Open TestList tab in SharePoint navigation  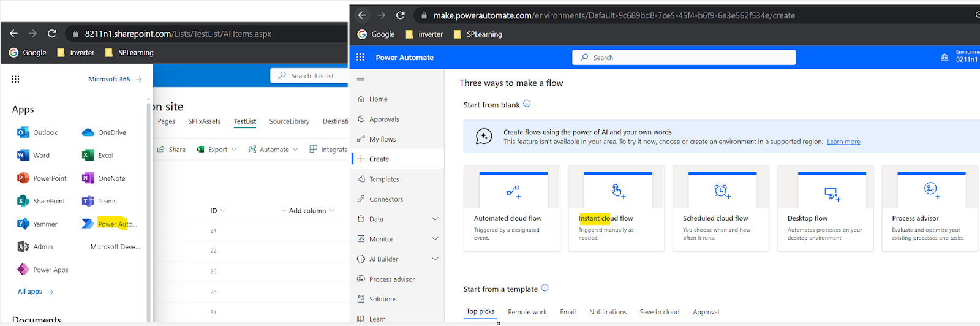click(245, 121)
